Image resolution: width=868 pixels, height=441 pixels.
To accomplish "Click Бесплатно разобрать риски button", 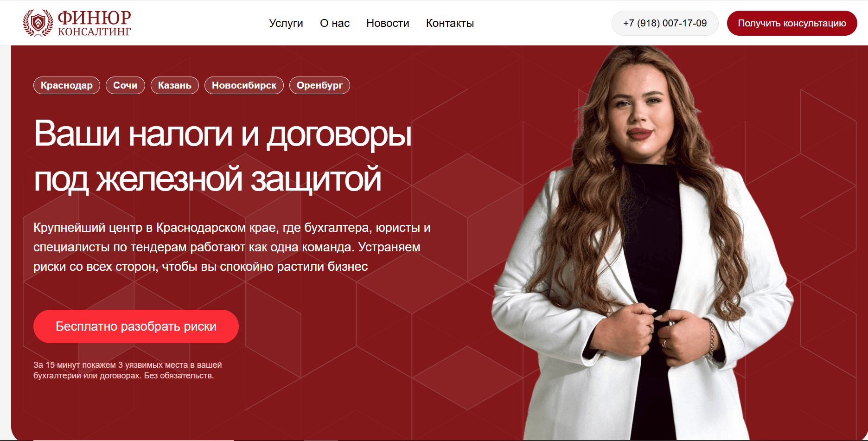I will point(136,326).
